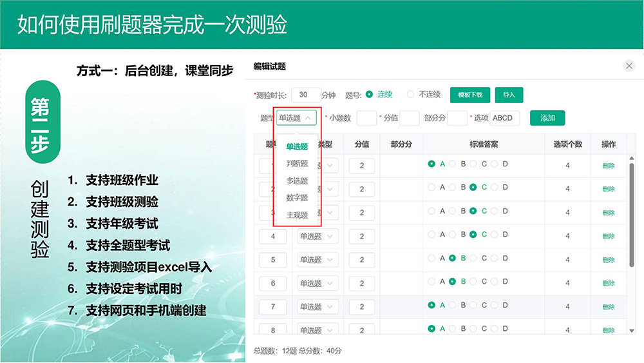Click the 分值 box for question 6
The image size is (644, 363).
(362, 283)
